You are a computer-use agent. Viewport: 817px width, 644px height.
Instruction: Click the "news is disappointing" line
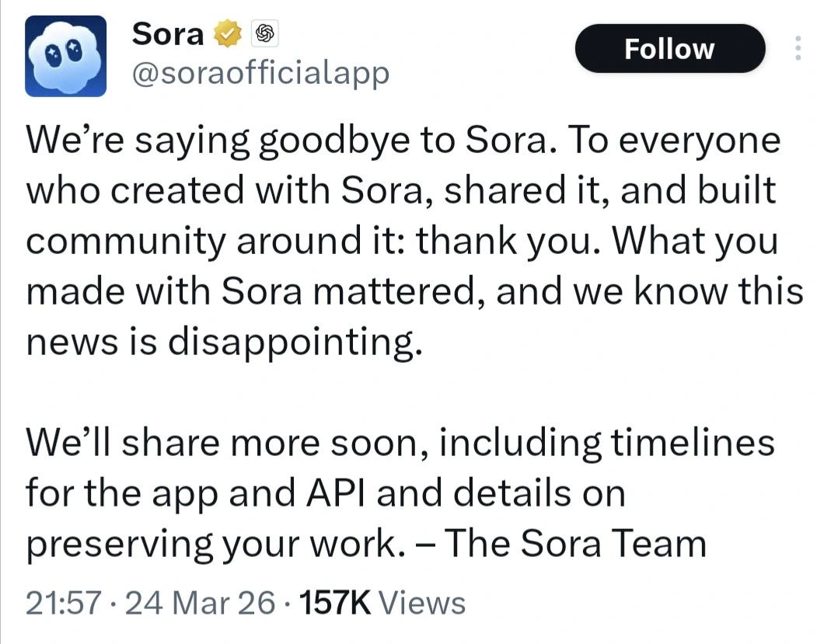click(225, 339)
